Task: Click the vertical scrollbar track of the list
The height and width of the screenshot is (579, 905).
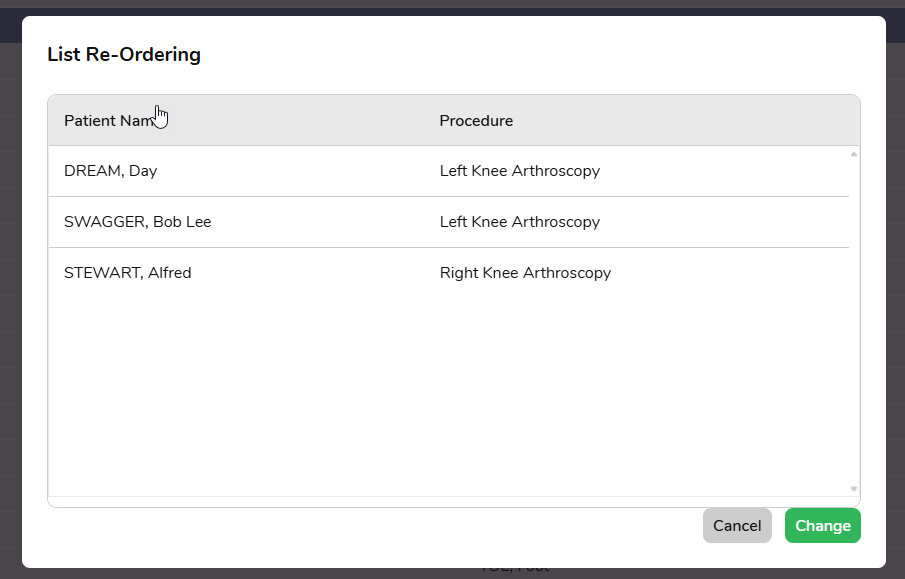Action: coord(854,320)
